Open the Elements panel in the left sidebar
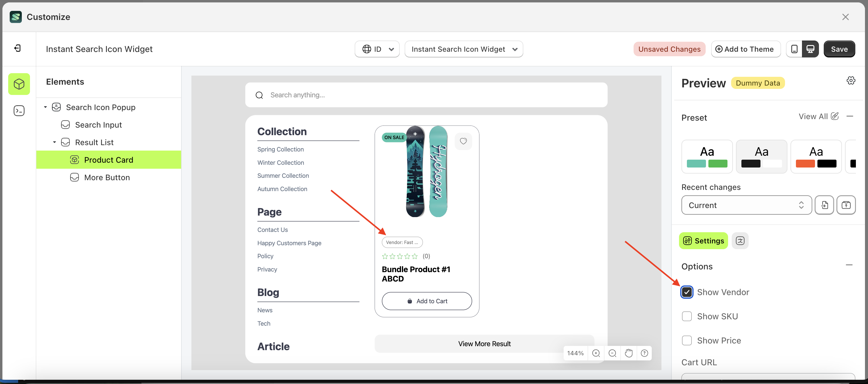The height and width of the screenshot is (384, 868). (19, 84)
